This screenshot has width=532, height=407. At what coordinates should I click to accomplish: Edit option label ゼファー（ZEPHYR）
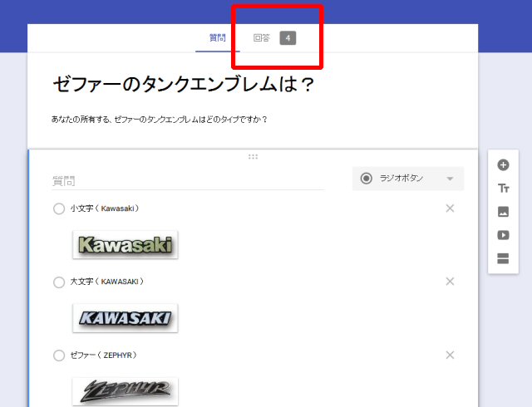click(103, 356)
